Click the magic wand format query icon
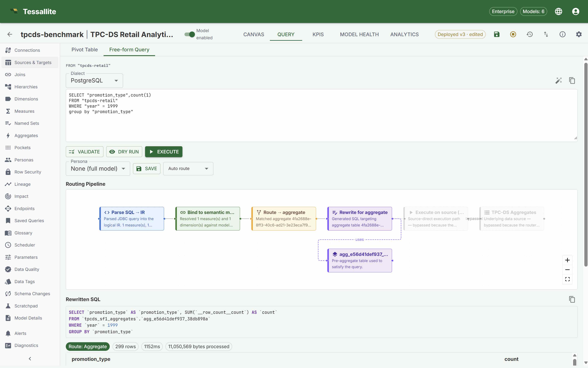Screen dimensions: 588x368 (558, 81)
